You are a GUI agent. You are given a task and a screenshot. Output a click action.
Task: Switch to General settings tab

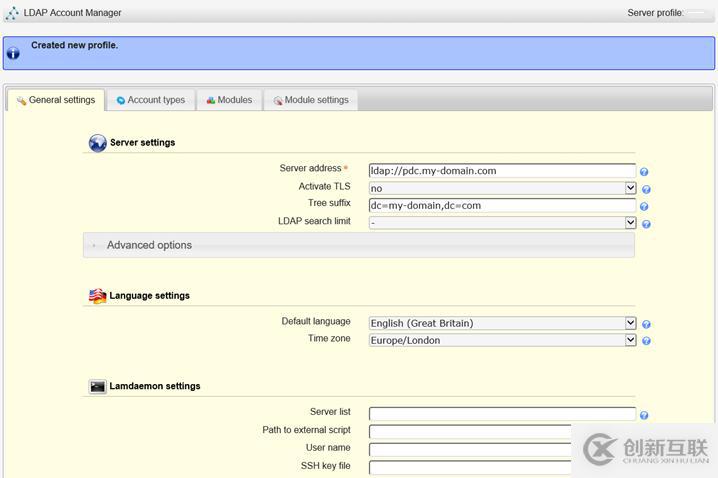point(56,100)
